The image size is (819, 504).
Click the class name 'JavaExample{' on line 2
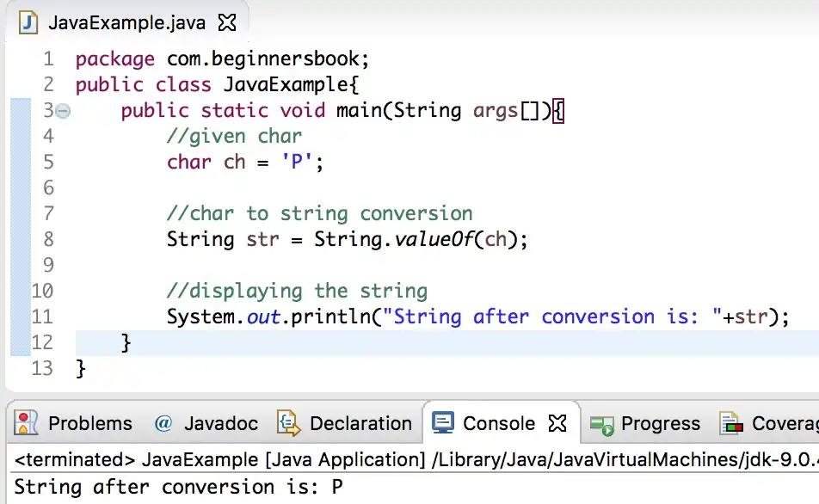click(292, 85)
